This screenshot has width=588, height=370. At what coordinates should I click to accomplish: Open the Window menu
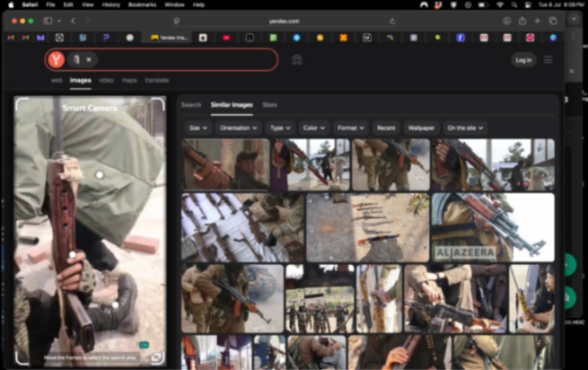pyautogui.click(x=174, y=4)
